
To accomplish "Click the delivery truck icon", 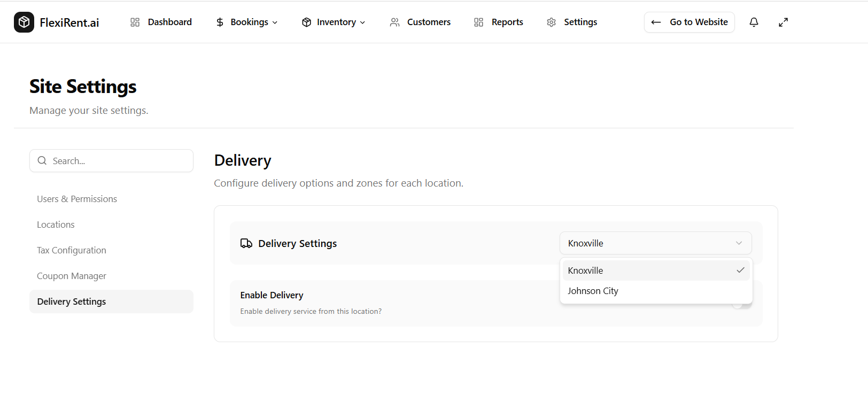I will pos(246,243).
